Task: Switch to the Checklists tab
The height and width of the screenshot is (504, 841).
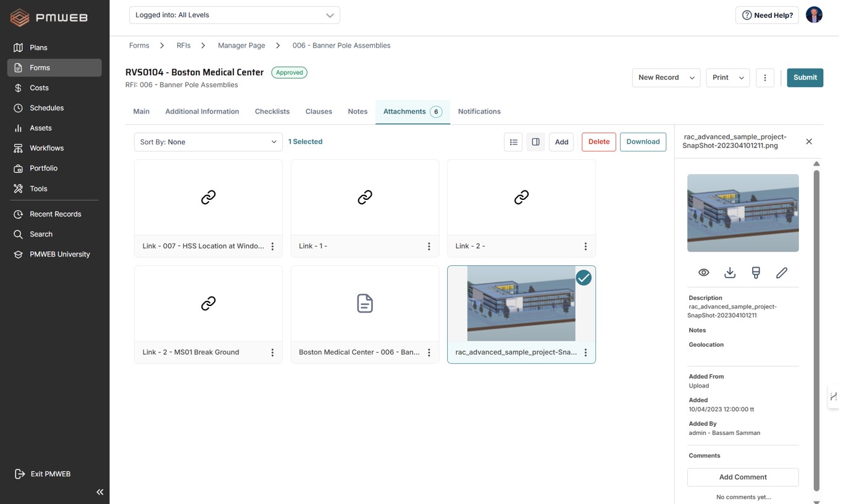Action: (272, 112)
